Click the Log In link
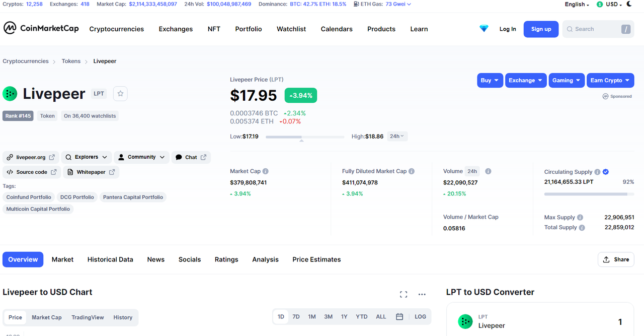 [508, 29]
